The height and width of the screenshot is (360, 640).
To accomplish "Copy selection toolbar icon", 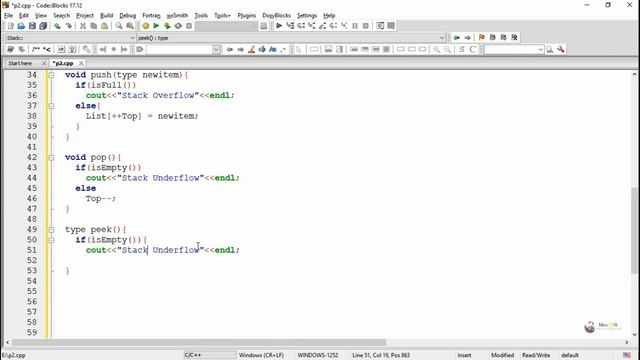I will [93, 26].
